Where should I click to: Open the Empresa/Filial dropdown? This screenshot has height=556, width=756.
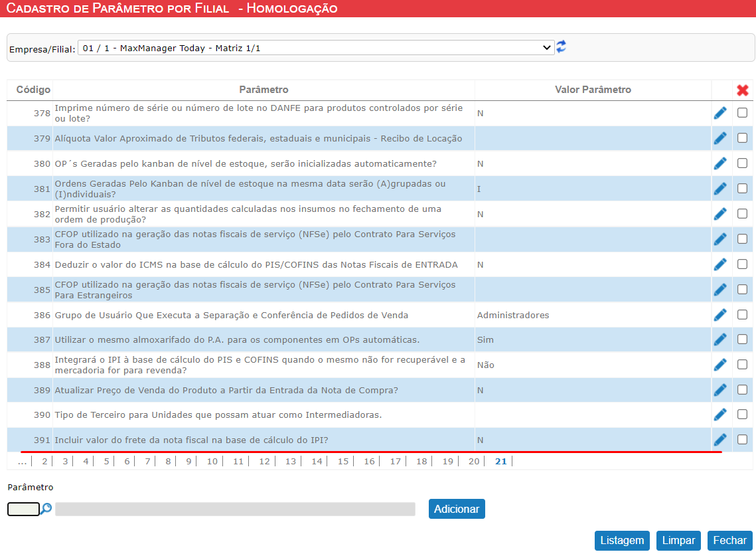pos(316,48)
